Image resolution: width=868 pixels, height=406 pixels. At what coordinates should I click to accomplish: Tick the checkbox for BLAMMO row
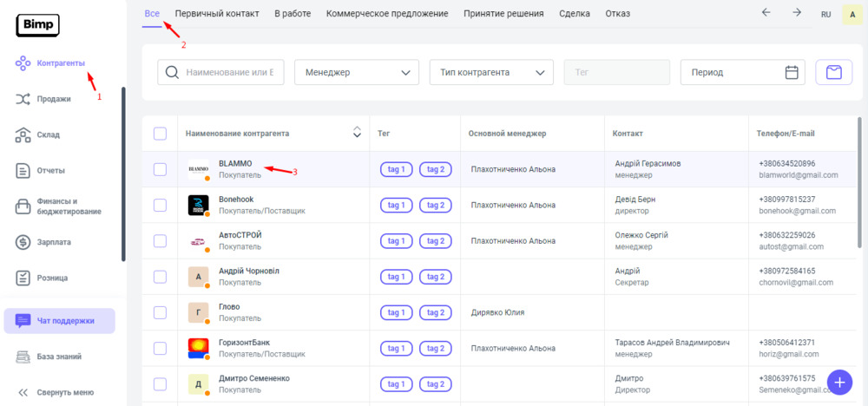point(160,169)
